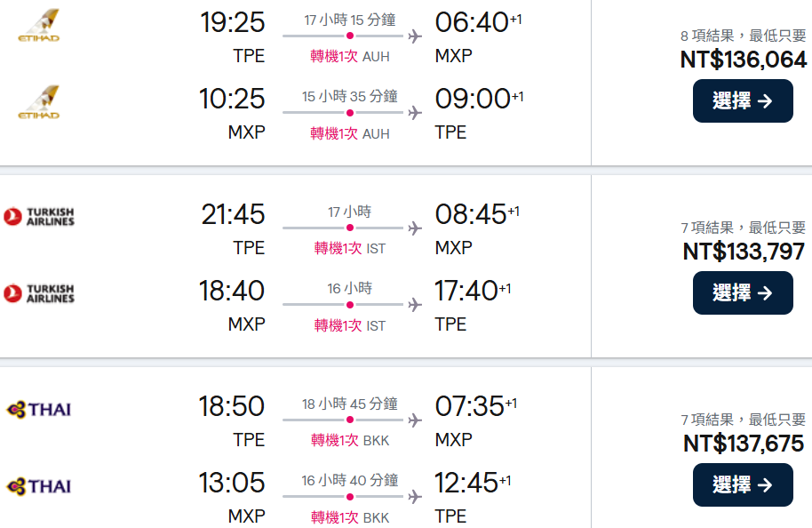The image size is (812, 528).
Task: Click the NT$133,797 price text
Action: [x=744, y=252]
